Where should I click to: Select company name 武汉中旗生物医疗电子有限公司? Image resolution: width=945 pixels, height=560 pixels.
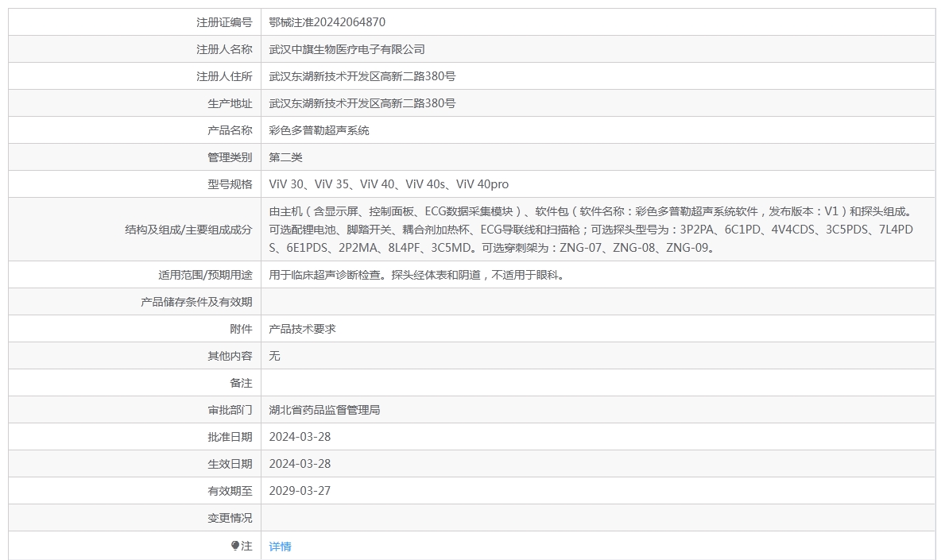tap(347, 49)
